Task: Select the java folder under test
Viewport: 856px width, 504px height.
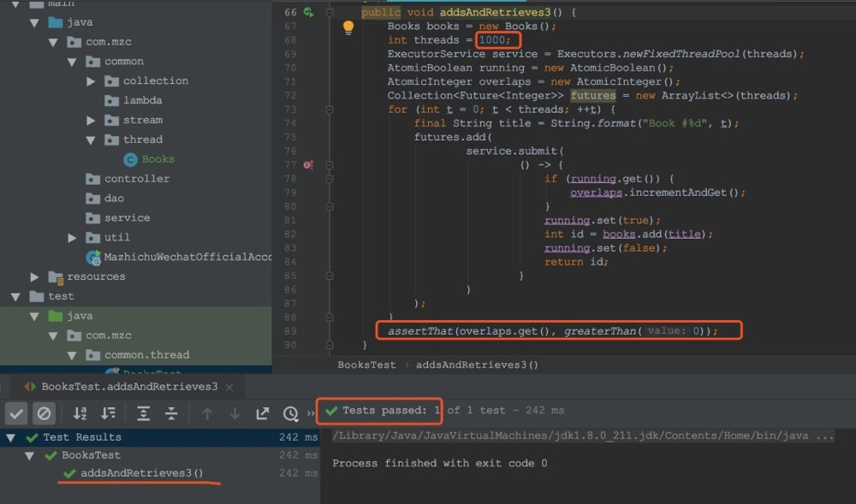Action: coord(80,316)
